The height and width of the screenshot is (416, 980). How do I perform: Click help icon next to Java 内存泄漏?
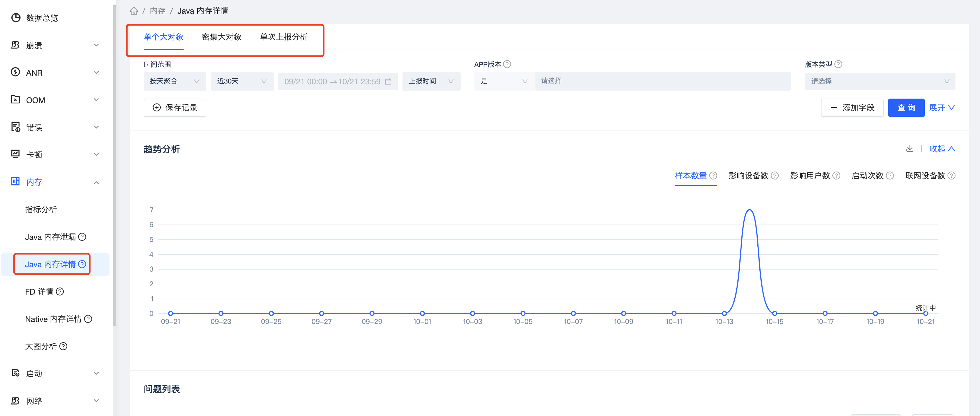point(82,237)
